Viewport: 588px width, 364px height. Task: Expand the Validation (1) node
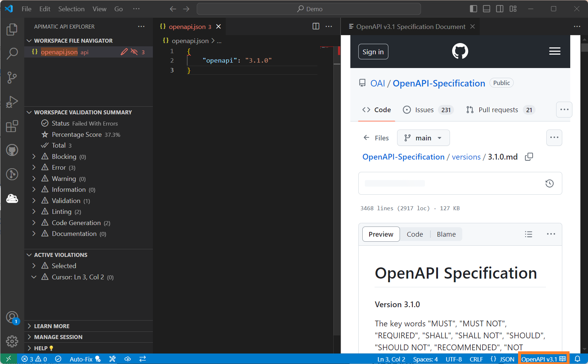(x=34, y=200)
